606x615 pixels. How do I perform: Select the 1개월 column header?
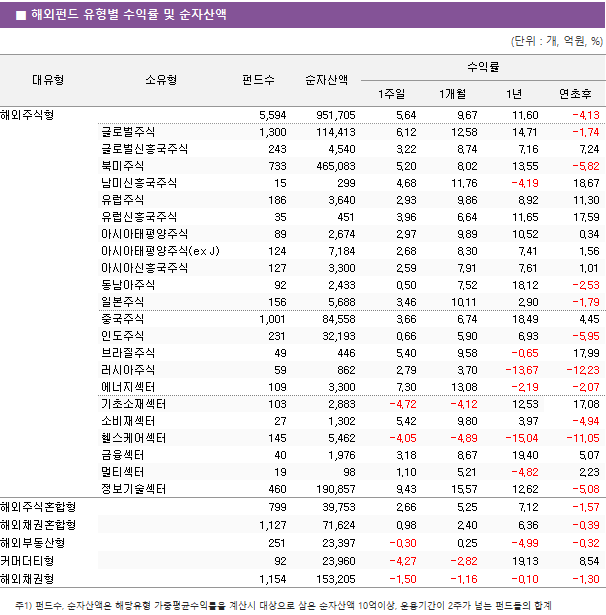click(x=452, y=94)
